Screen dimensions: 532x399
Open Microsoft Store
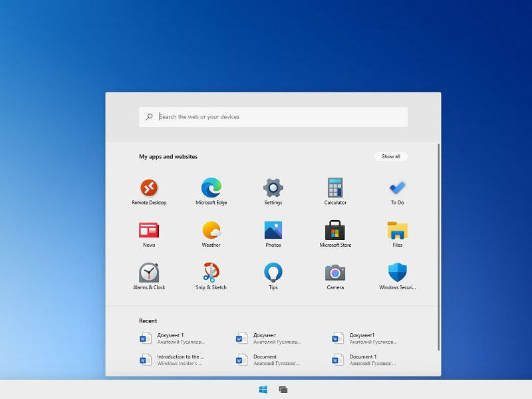335,231
